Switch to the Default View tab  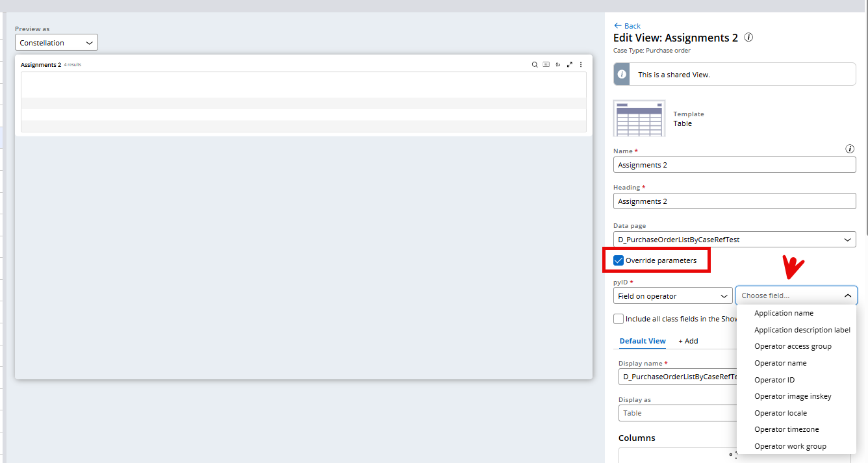(642, 341)
